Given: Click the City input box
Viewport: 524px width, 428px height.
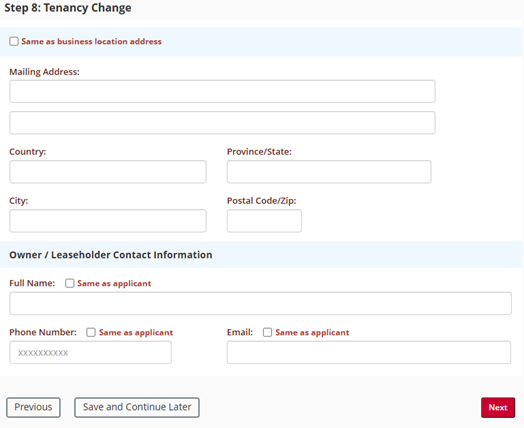Looking at the screenshot, I should [x=108, y=221].
